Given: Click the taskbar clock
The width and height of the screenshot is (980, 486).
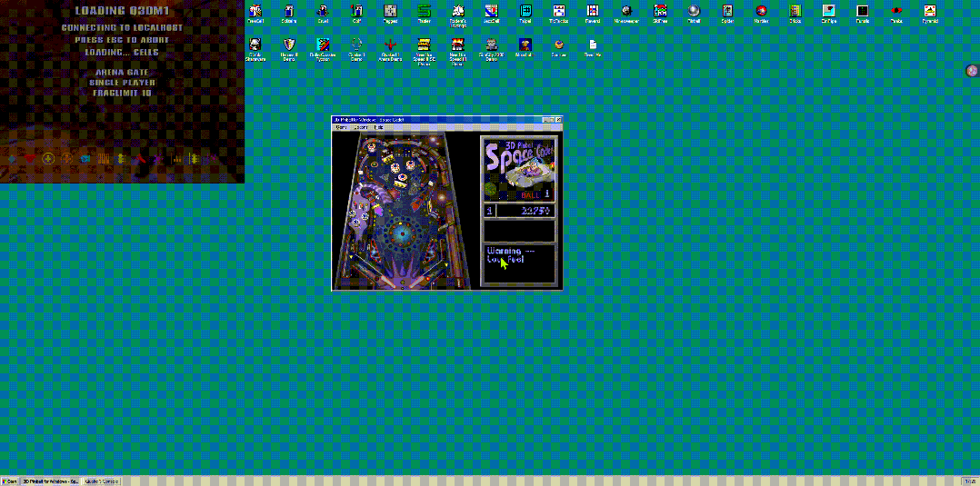Looking at the screenshot, I should [971, 481].
